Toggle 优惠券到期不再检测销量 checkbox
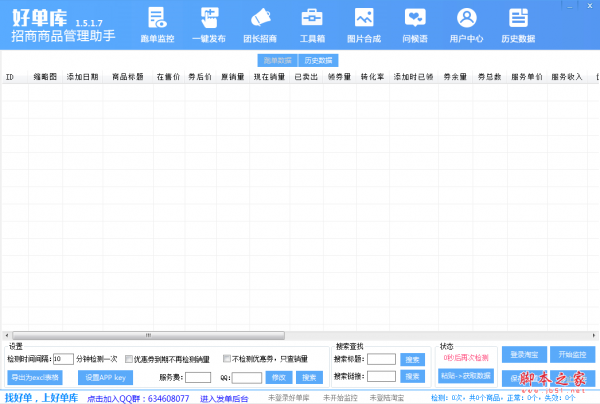 click(129, 359)
